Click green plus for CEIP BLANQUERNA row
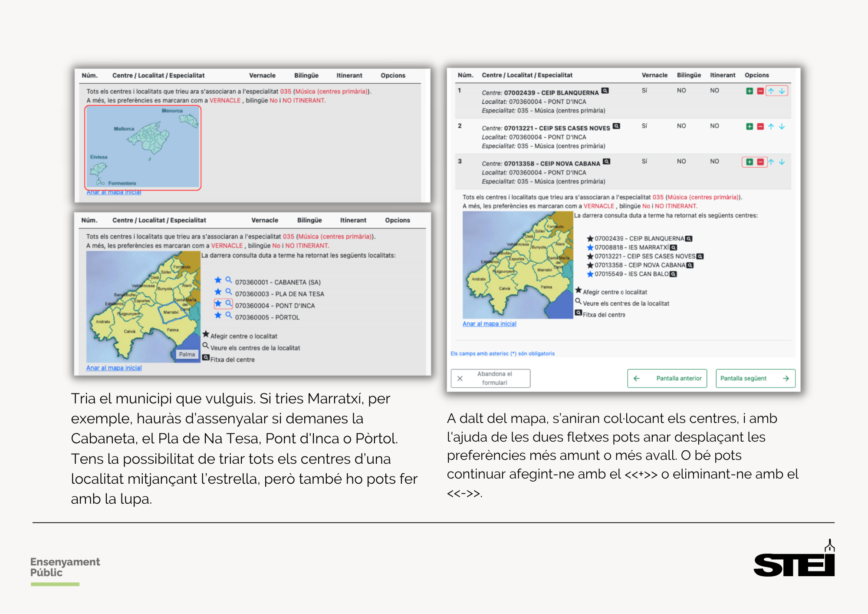Viewport: 868px width, 614px height. (749, 91)
